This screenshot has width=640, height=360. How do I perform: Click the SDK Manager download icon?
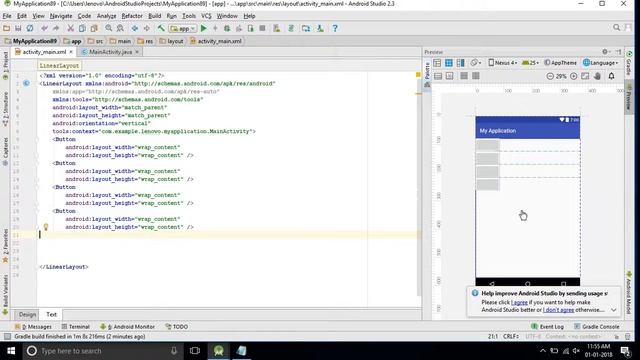[x=320, y=28]
